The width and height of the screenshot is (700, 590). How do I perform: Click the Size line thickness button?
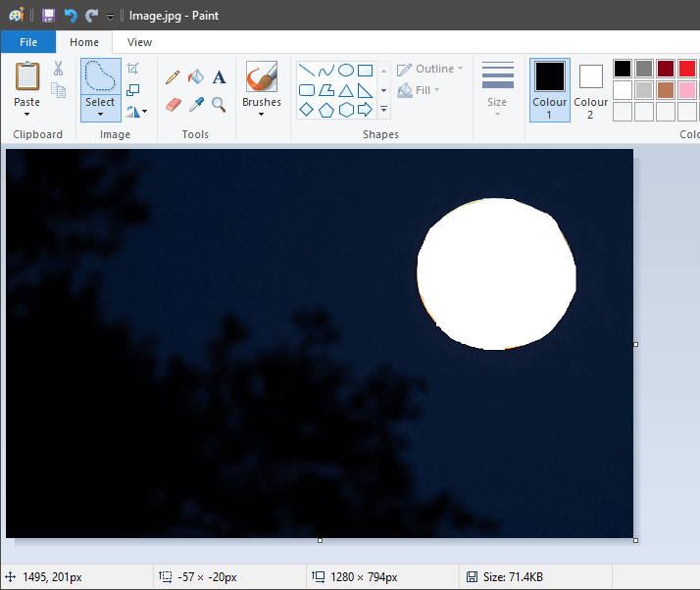click(x=497, y=88)
